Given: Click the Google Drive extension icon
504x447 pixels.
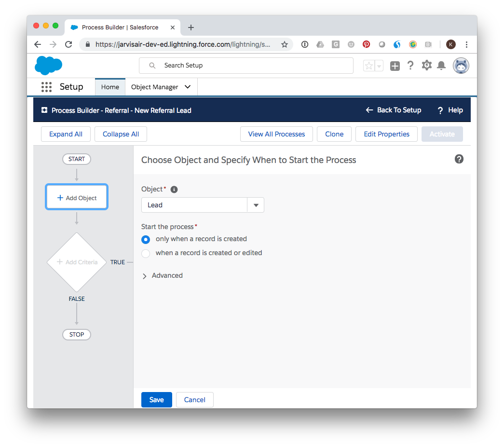Looking at the screenshot, I should (x=320, y=44).
